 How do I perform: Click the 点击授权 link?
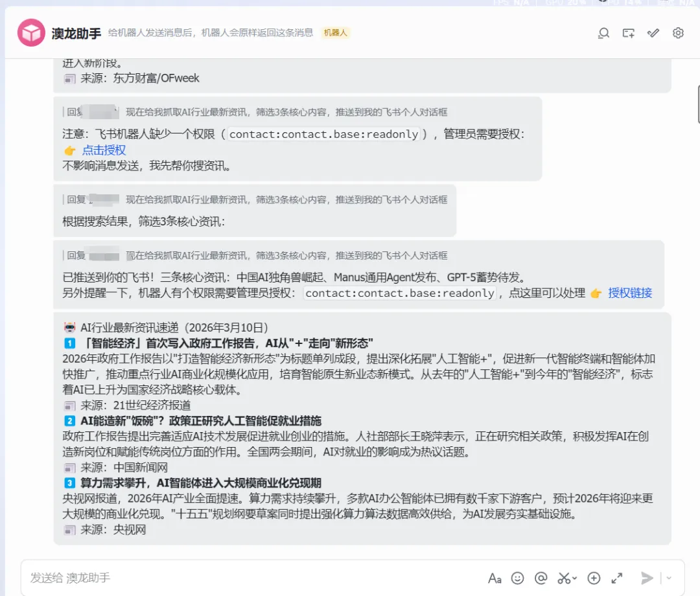click(104, 150)
